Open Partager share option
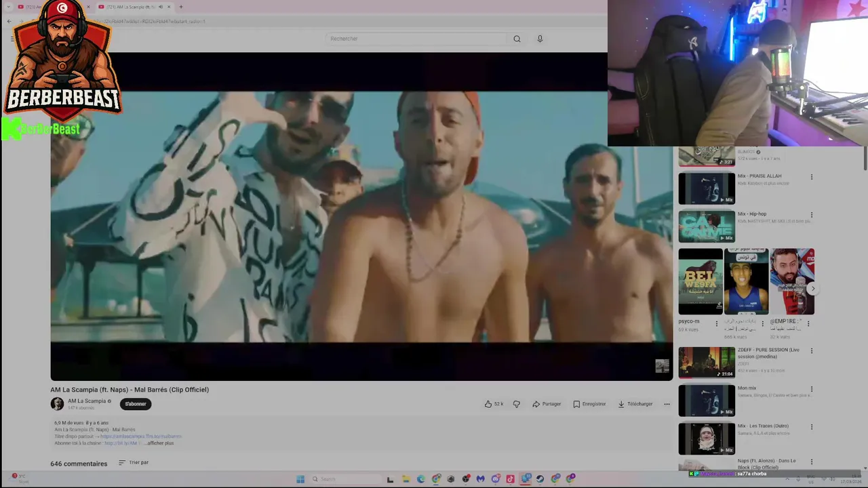Viewport: 868px width, 488px height. (x=547, y=404)
